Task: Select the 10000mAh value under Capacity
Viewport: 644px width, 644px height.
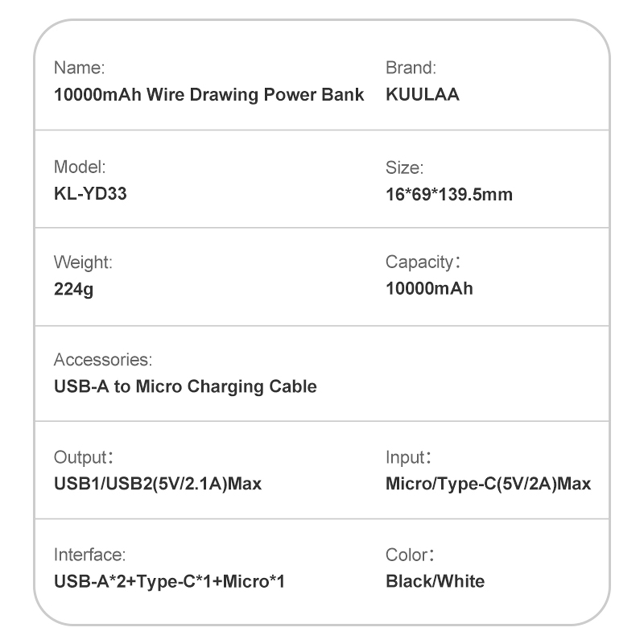Action: pos(429,289)
